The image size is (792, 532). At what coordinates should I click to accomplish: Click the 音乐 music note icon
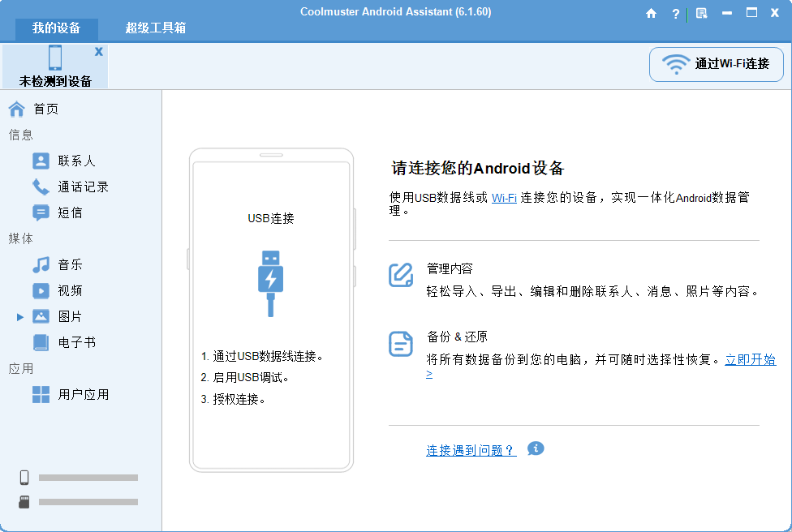(x=41, y=264)
